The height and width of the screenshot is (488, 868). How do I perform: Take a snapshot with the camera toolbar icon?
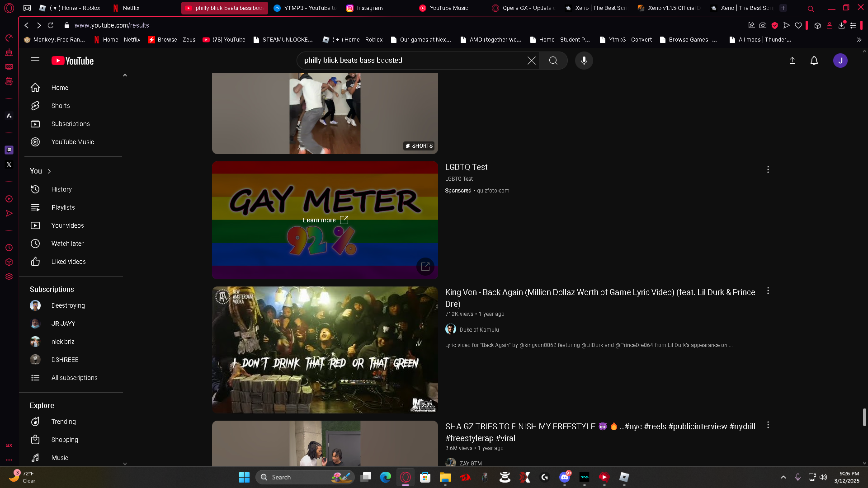(x=763, y=25)
